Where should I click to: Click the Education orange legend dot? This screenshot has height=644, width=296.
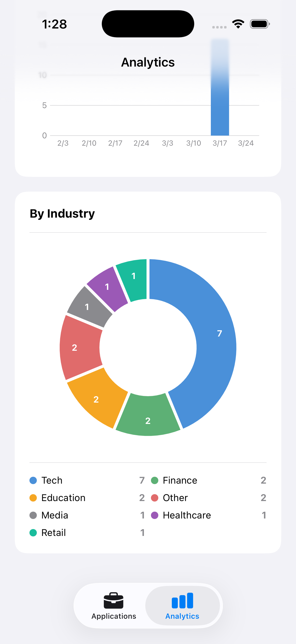pyautogui.click(x=33, y=498)
